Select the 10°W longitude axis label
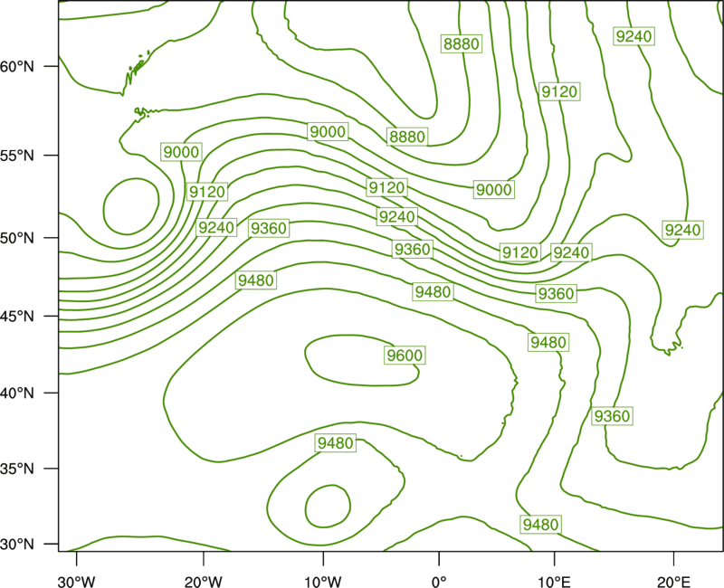This screenshot has width=724, height=588. point(322,582)
